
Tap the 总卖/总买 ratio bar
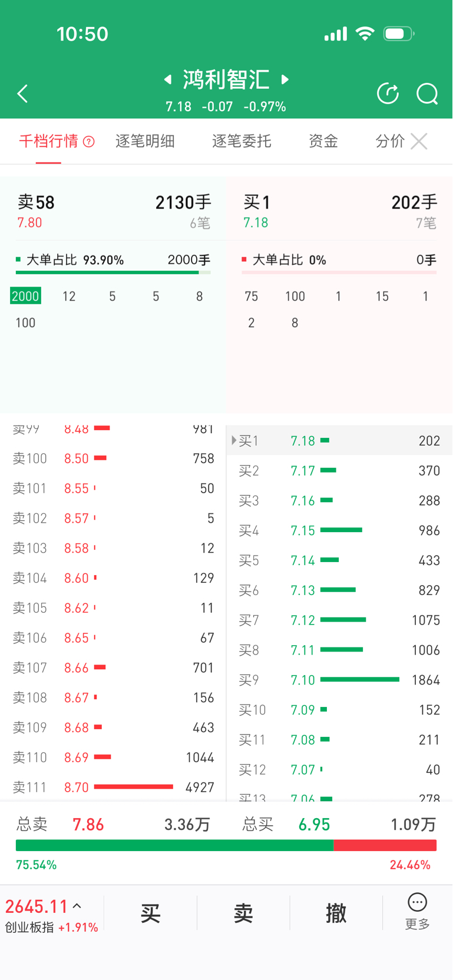pyautogui.click(x=226, y=845)
